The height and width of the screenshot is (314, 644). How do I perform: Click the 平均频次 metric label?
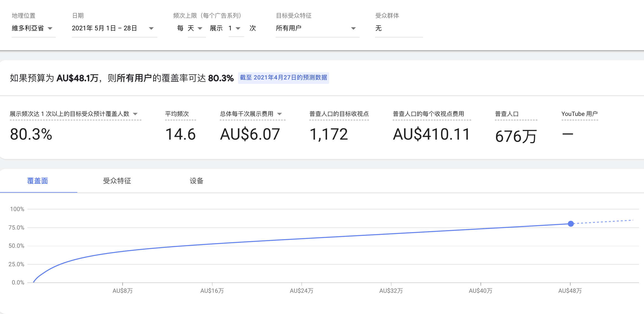pyautogui.click(x=177, y=114)
